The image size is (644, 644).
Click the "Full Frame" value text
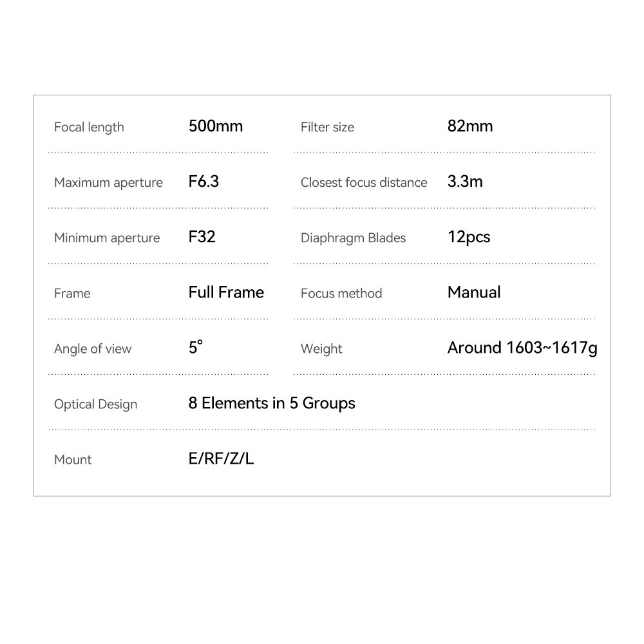click(226, 292)
